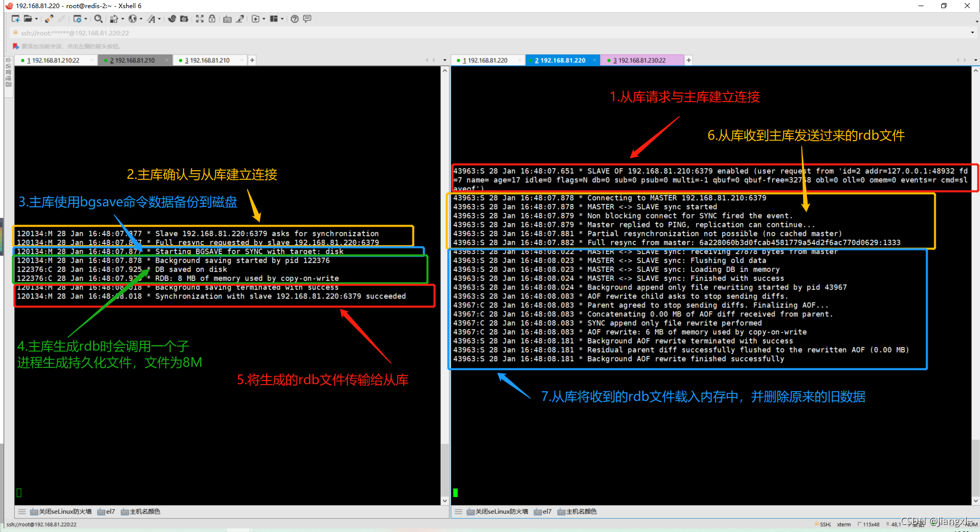
Task: Close right tab 1 192.168.81.220
Action: tap(520, 60)
